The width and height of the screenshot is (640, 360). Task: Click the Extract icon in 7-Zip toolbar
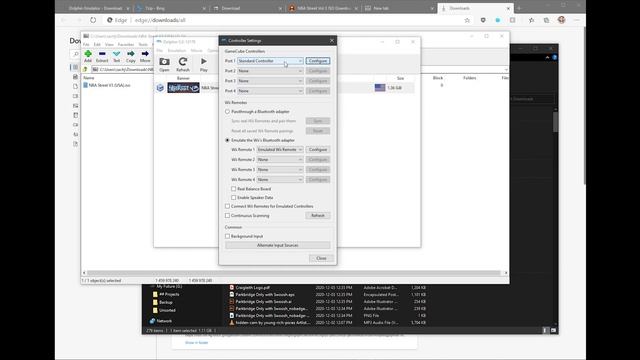coord(102,54)
